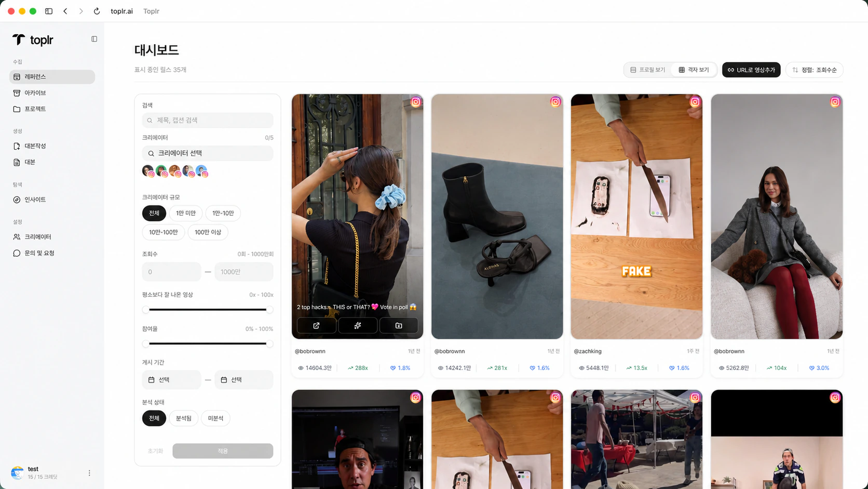Click the test user avatar
Image resolution: width=868 pixels, height=489 pixels.
17,473
